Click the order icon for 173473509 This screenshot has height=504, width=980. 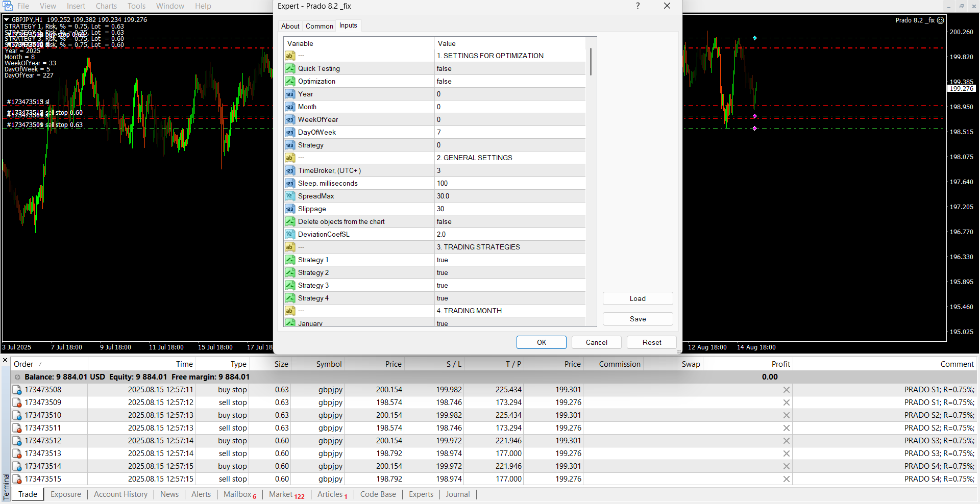(x=17, y=402)
